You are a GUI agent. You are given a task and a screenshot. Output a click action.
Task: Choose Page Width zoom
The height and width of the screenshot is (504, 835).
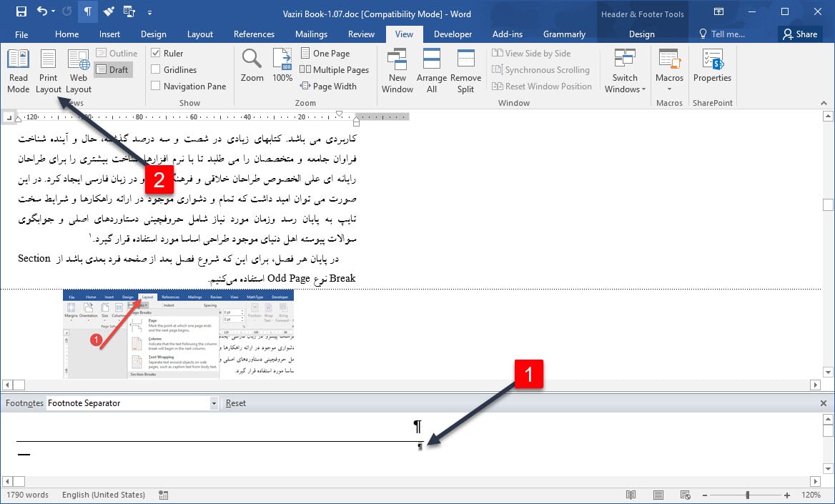(328, 86)
